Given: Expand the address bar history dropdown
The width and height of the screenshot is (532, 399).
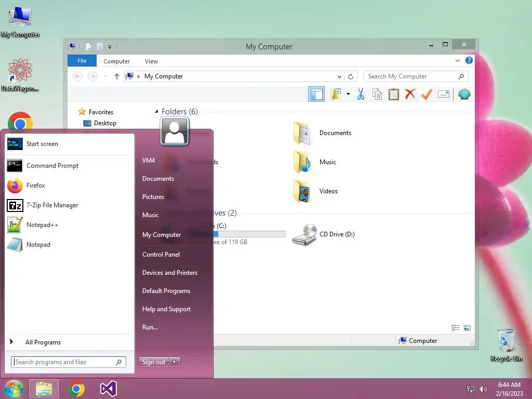Looking at the screenshot, I should pyautogui.click(x=339, y=77).
